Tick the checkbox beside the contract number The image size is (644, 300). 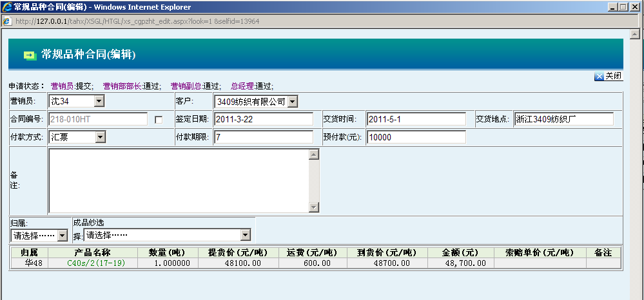(x=159, y=120)
